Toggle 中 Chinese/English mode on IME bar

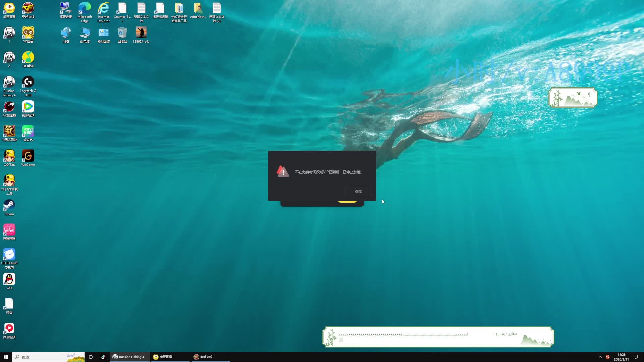(x=590, y=94)
